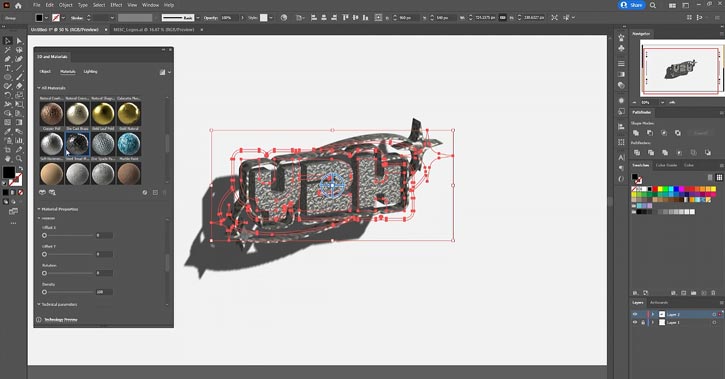Image resolution: width=725 pixels, height=379 pixels.
Task: Click Recolor Artwork wheel icon
Action: (x=284, y=18)
